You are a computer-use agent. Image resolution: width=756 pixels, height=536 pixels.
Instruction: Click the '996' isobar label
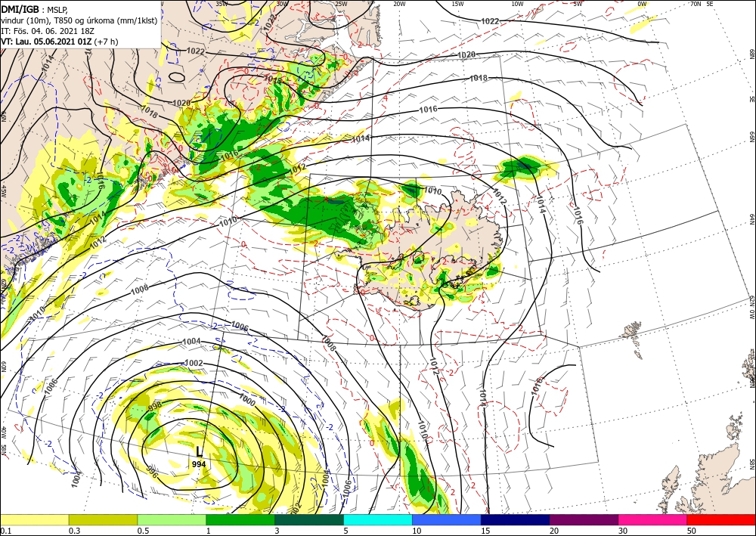[151, 472]
